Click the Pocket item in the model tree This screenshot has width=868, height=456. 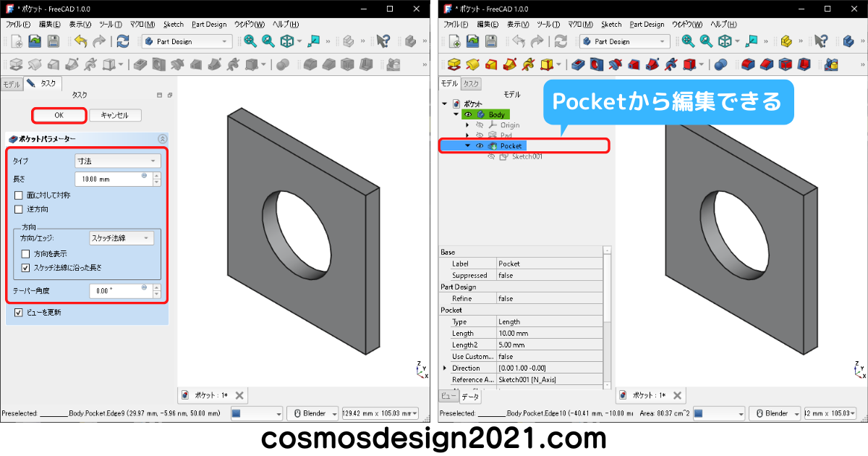point(511,145)
